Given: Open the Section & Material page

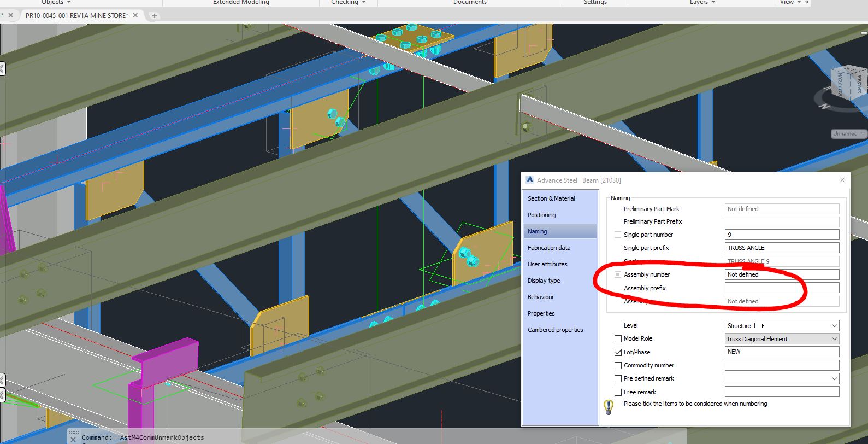Looking at the screenshot, I should coord(560,198).
